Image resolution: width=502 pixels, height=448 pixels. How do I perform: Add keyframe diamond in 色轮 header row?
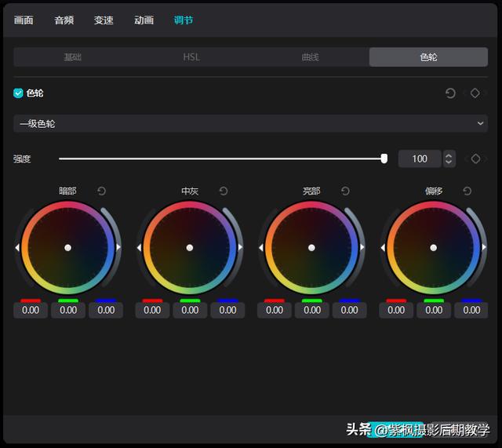click(x=475, y=93)
